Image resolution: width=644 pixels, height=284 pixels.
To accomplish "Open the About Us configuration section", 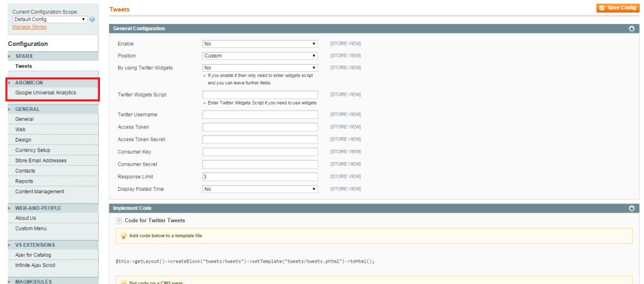I will tap(53, 218).
